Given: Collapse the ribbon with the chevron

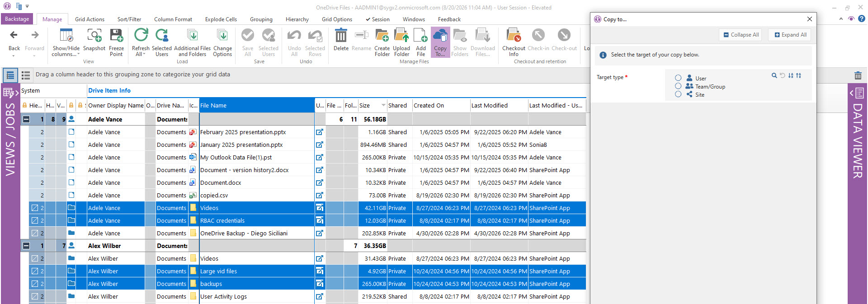Looking at the screenshot, I should click(x=841, y=19).
